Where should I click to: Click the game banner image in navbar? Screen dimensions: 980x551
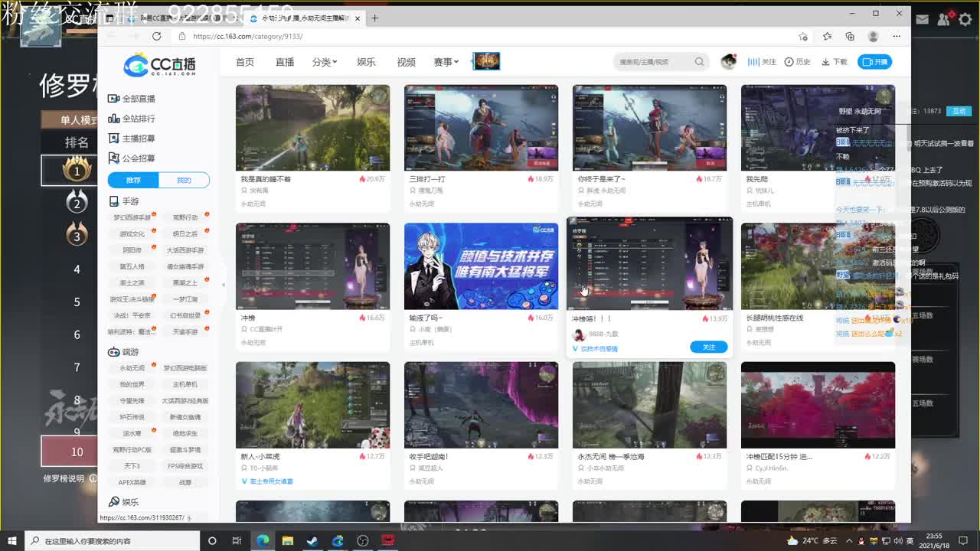coord(486,61)
